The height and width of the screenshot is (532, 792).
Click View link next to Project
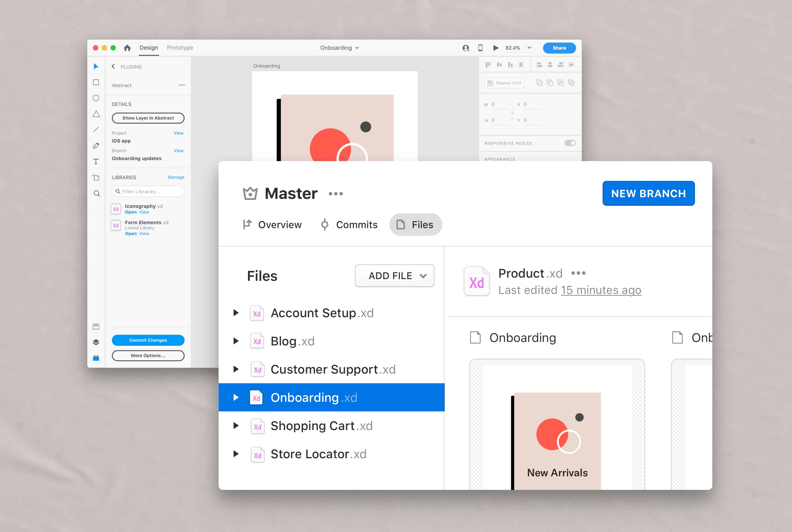pos(178,133)
